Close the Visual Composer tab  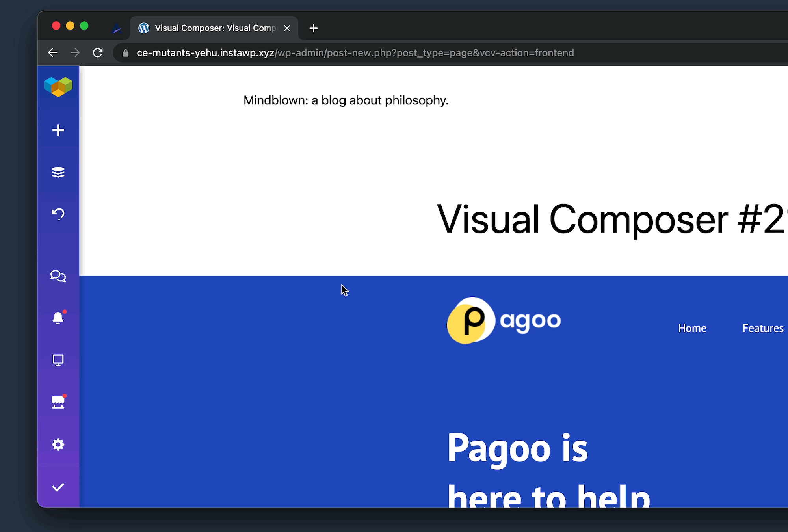coord(287,28)
